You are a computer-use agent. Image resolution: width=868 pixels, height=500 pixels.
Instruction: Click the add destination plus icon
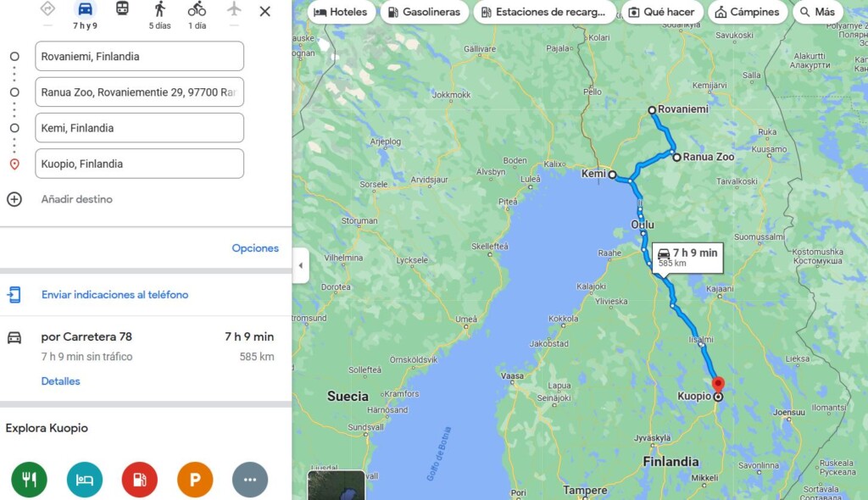[14, 199]
